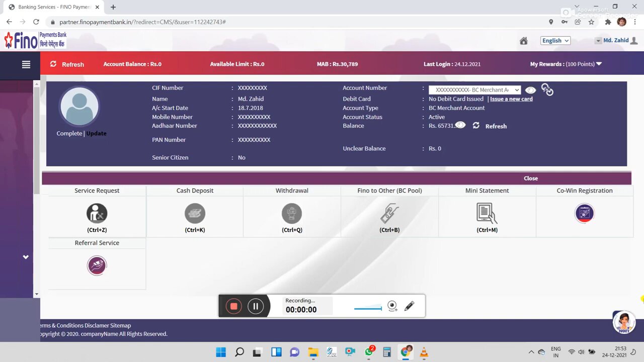Pause the screen recording
This screenshot has width=644, height=362.
click(x=256, y=306)
